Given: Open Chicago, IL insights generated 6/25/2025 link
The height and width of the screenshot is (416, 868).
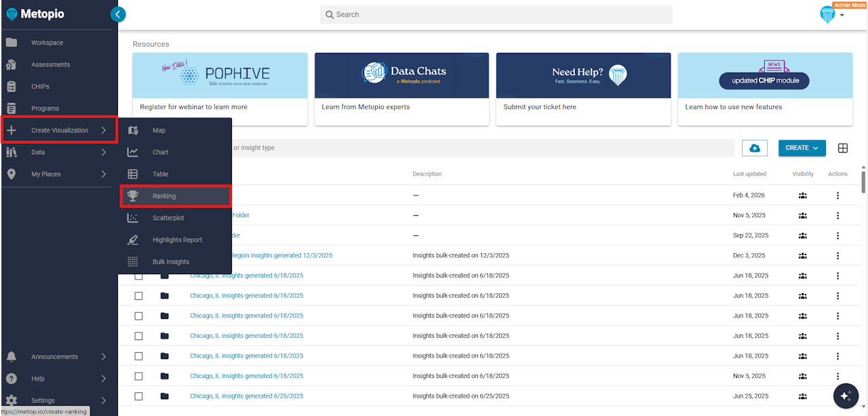Looking at the screenshot, I should 246,396.
